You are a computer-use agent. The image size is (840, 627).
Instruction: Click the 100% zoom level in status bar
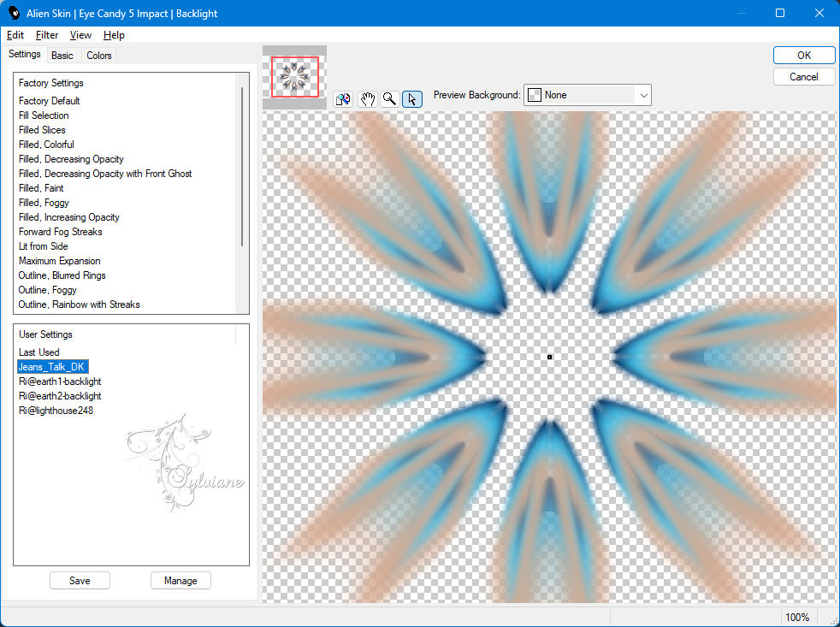click(797, 617)
